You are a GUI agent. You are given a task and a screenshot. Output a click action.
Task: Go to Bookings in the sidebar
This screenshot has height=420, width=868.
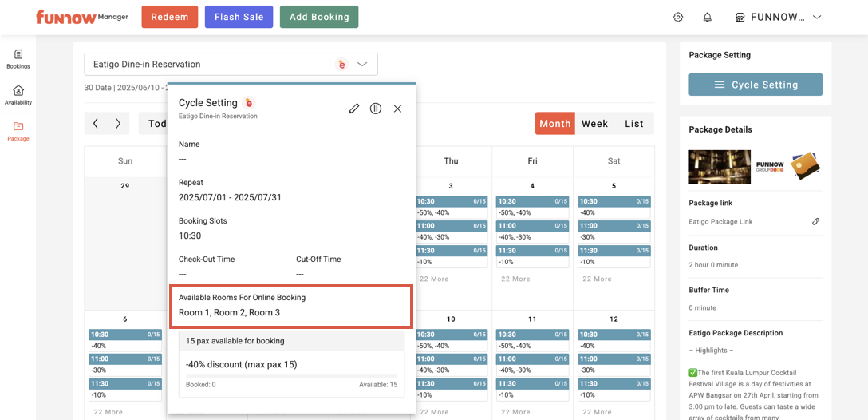coord(18,59)
